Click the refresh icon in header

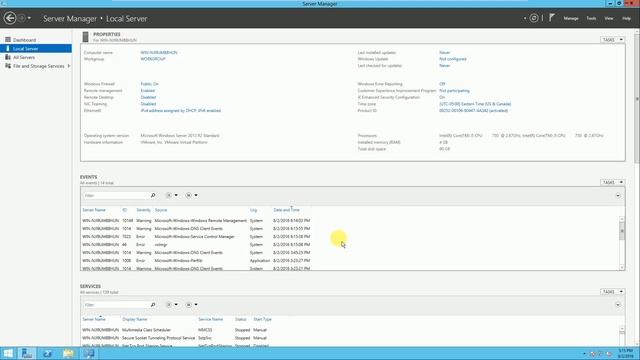click(x=533, y=18)
